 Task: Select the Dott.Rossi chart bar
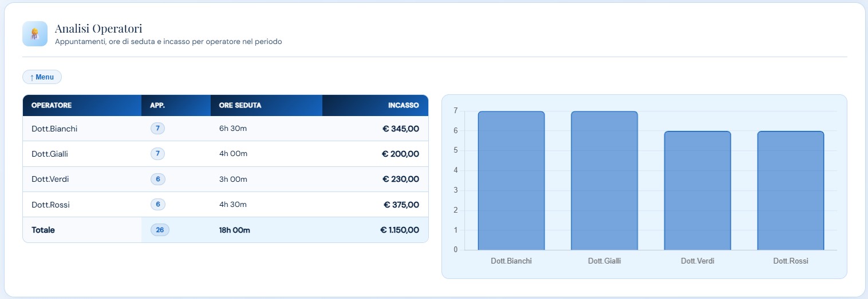pos(790,190)
